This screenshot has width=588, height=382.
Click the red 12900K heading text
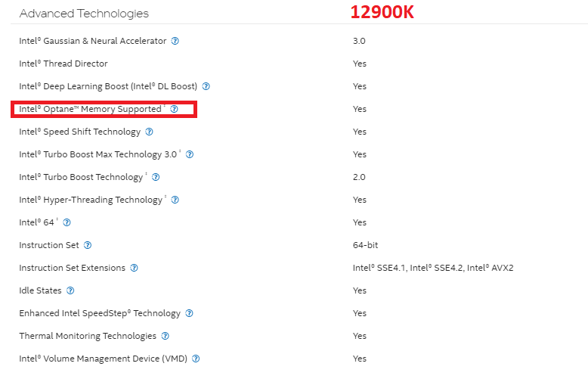point(382,12)
